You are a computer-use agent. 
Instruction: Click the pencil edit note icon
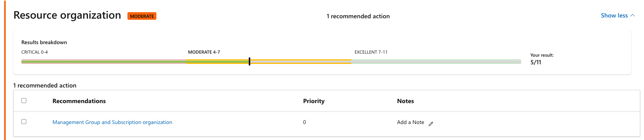pos(431,124)
